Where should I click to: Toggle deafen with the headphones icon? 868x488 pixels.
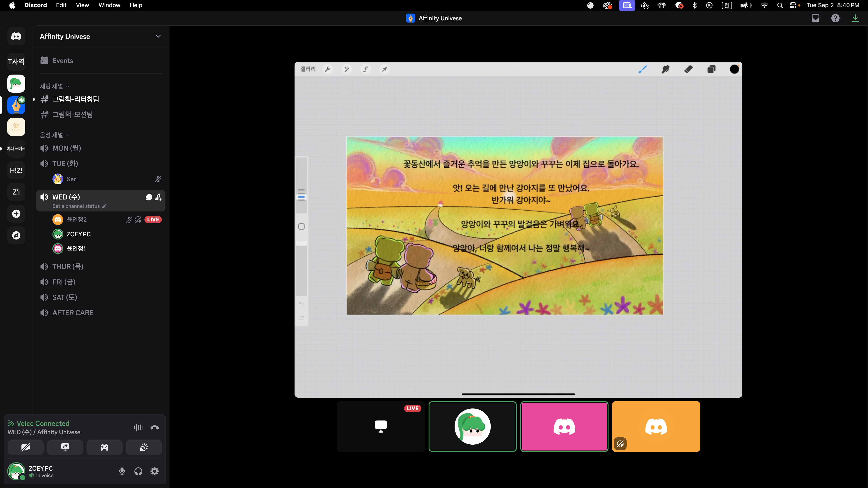point(138,471)
